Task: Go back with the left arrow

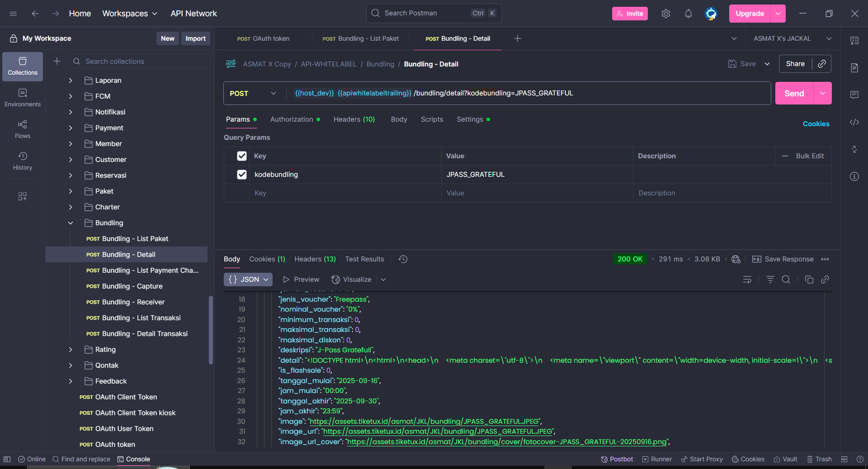Action: point(35,14)
